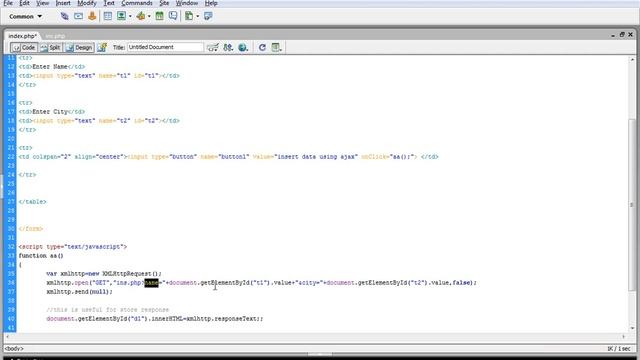
Task: Click line number 32 in the gutter
Action: (x=11, y=247)
